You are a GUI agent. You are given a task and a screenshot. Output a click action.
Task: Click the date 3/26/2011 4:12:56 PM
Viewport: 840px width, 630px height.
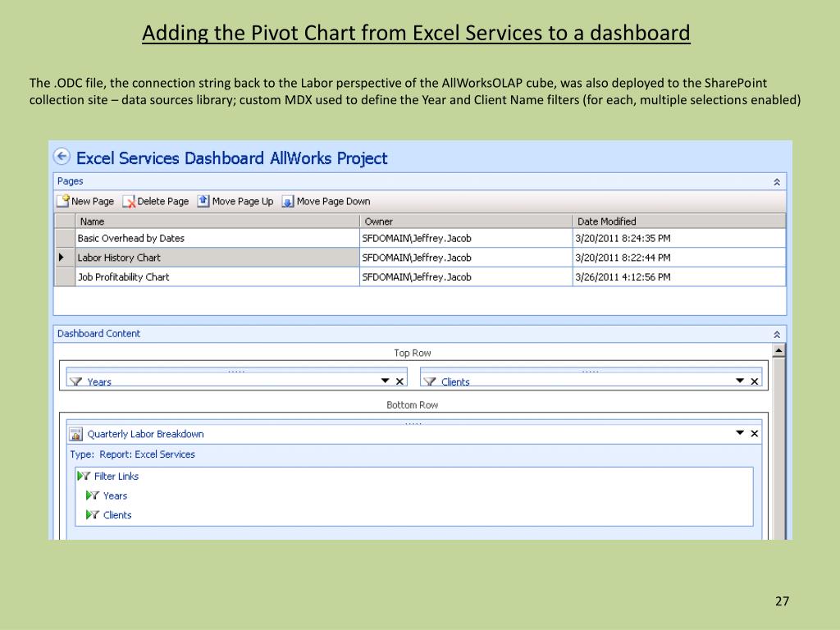point(623,277)
